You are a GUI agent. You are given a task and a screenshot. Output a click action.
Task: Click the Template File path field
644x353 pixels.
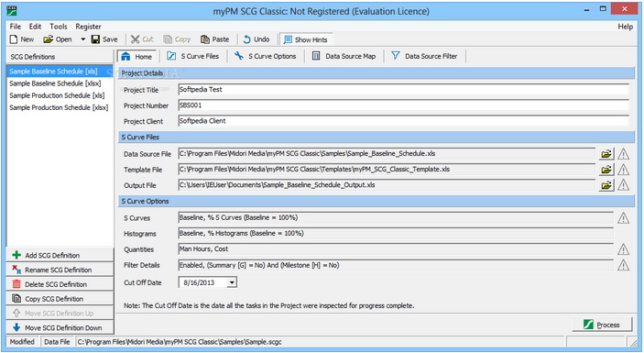[x=387, y=170]
